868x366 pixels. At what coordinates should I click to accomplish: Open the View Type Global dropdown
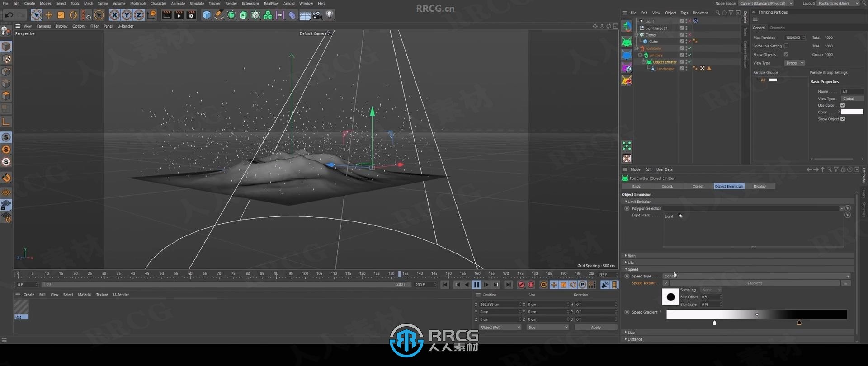tap(852, 99)
